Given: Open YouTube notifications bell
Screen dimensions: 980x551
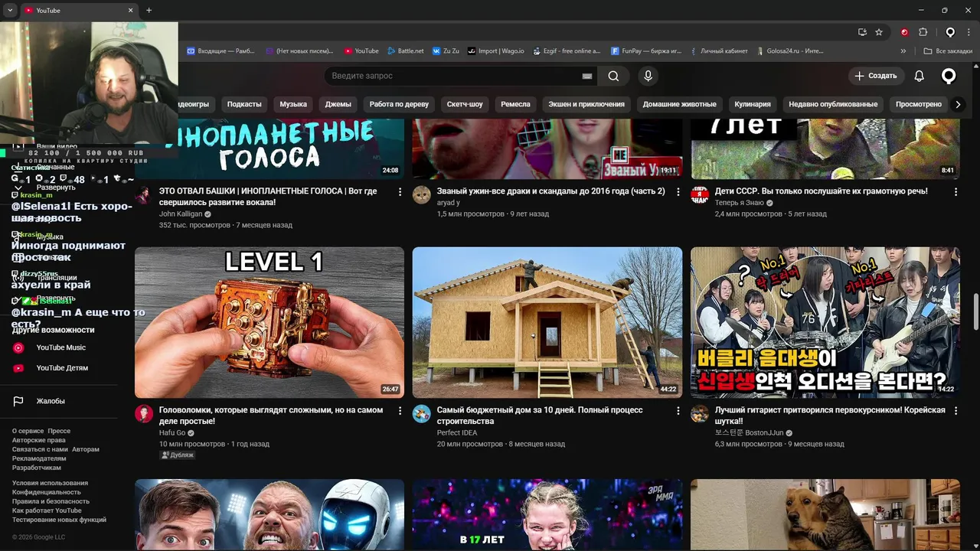Looking at the screenshot, I should [x=920, y=76].
